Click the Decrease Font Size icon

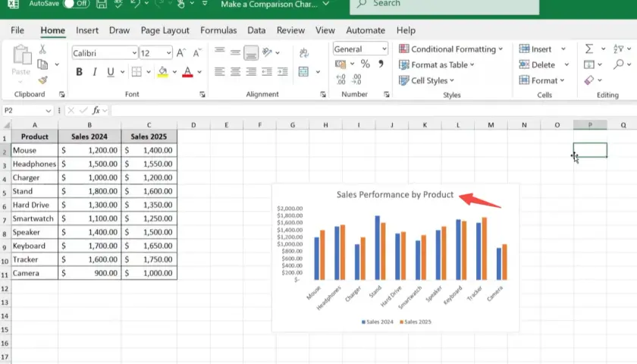pos(197,53)
